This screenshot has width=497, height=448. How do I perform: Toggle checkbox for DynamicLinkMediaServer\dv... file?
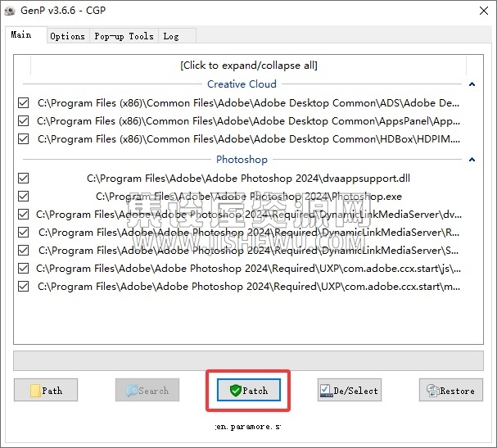pos(24,215)
